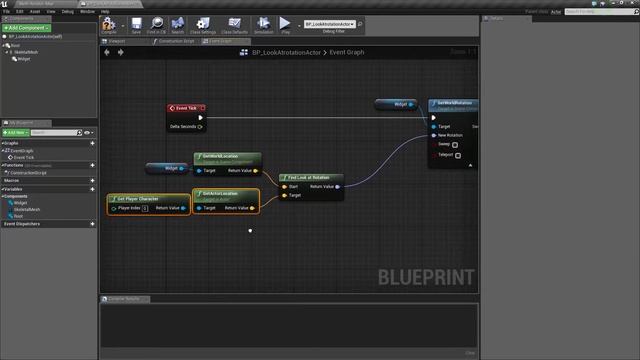The image size is (640, 360).
Task: Open the Help menu
Action: pos(105,11)
